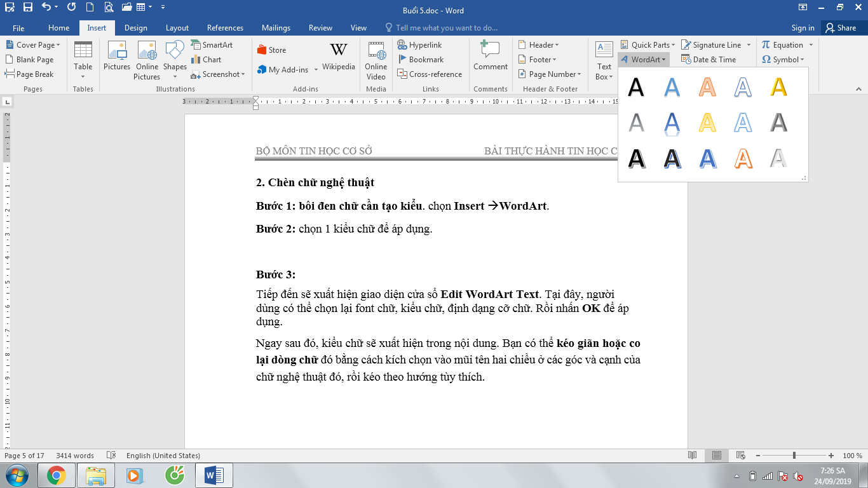Insert a Cross-reference
The image size is (868, 488).
430,74
